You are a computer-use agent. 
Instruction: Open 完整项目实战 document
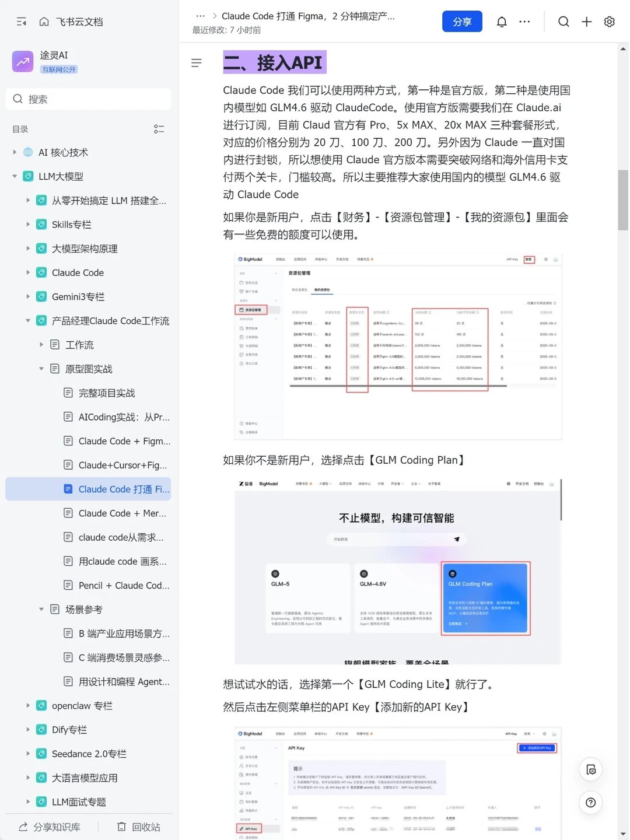click(88, 393)
